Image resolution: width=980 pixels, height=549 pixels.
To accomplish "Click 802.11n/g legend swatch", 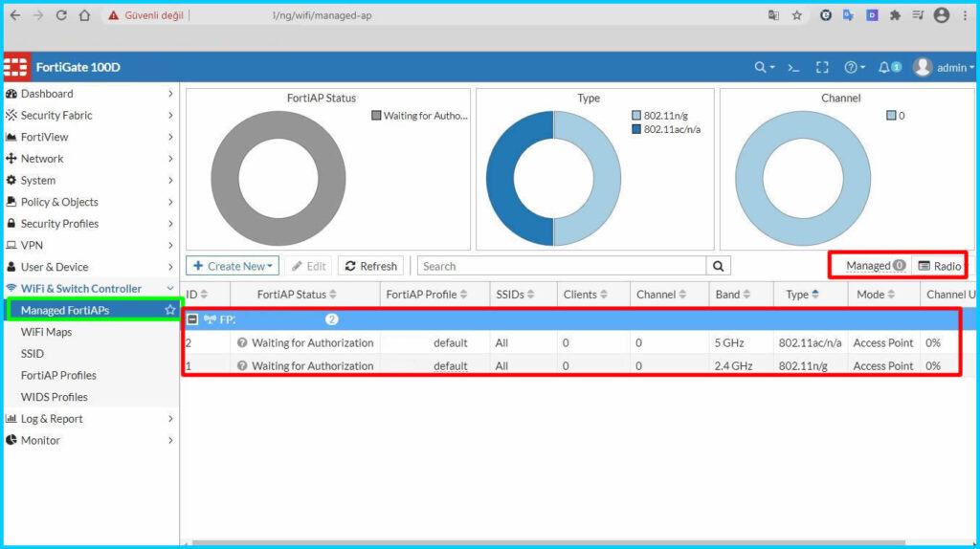I will tap(636, 116).
